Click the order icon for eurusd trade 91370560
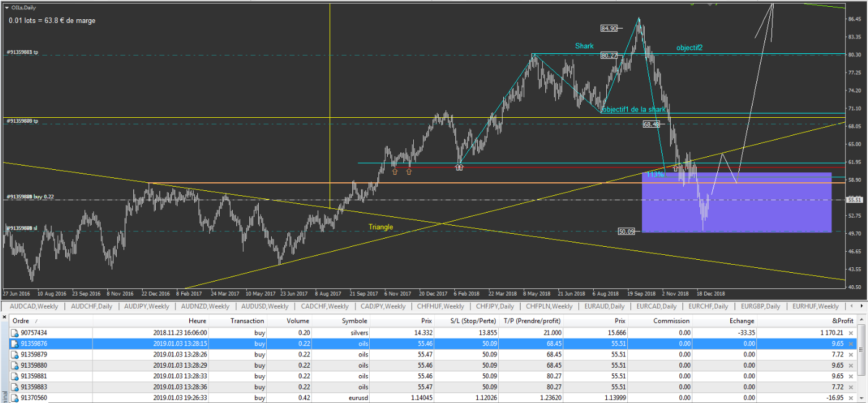This screenshot has height=403, width=868. point(15,398)
